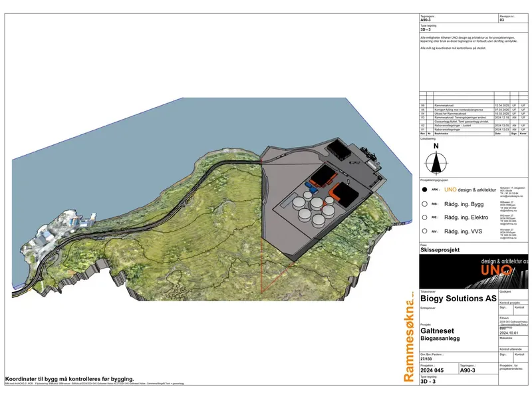Click the "UNO design & arkitektur" text line
This screenshot has width=532, height=399.
[x=470, y=190]
